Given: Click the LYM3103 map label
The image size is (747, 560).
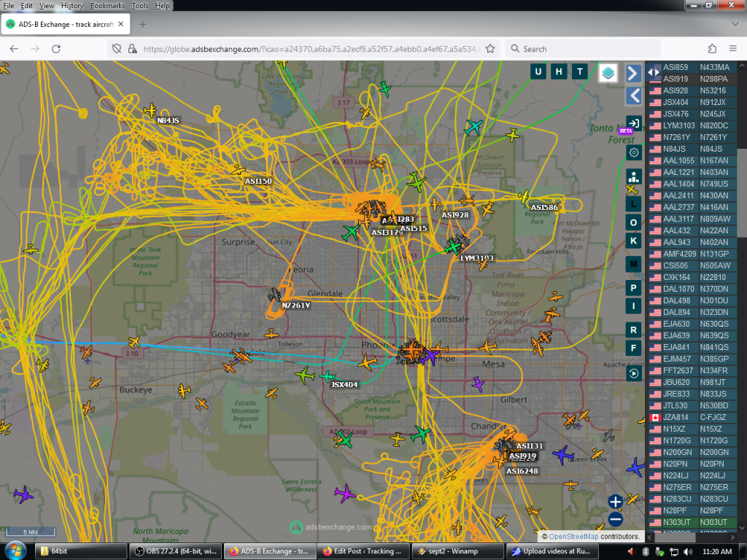Looking at the screenshot, I should pos(477,258).
